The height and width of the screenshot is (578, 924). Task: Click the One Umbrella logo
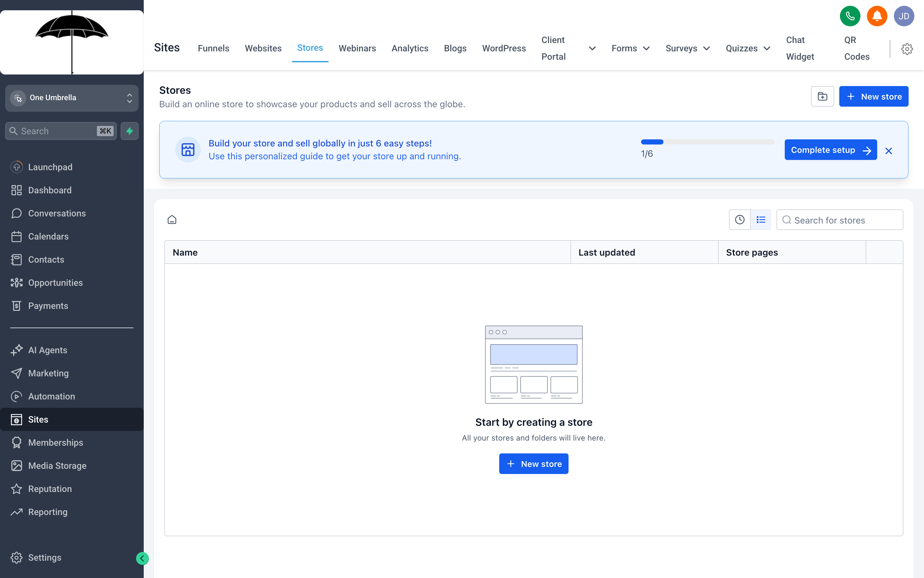(x=72, y=42)
